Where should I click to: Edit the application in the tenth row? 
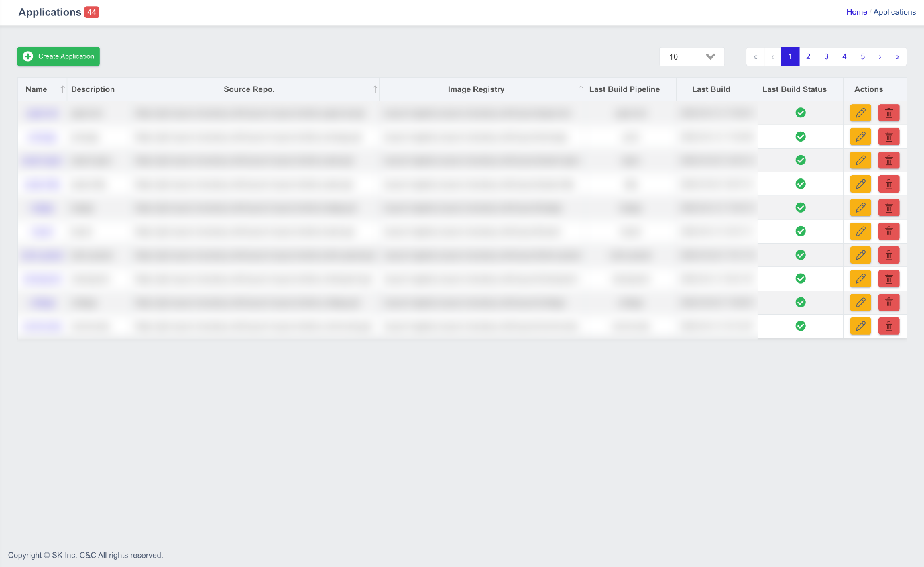860,326
